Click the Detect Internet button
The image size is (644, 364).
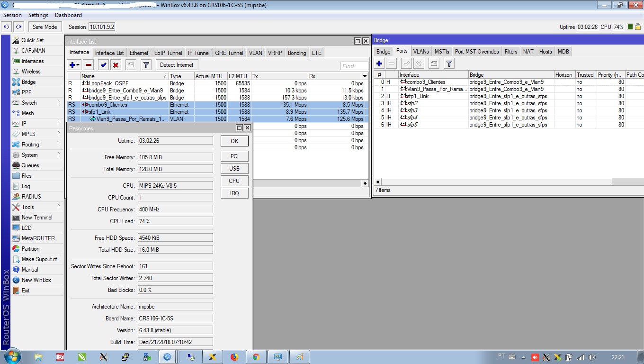(x=177, y=65)
